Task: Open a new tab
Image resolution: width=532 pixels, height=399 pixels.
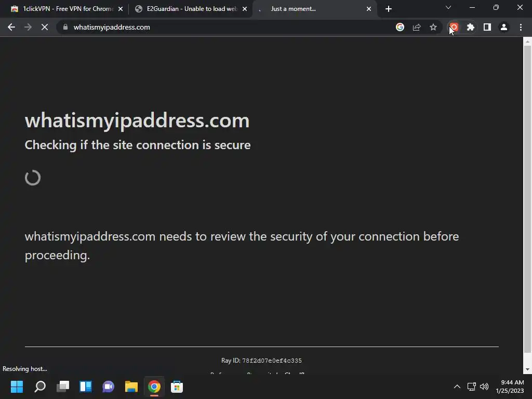Action: tap(389, 9)
